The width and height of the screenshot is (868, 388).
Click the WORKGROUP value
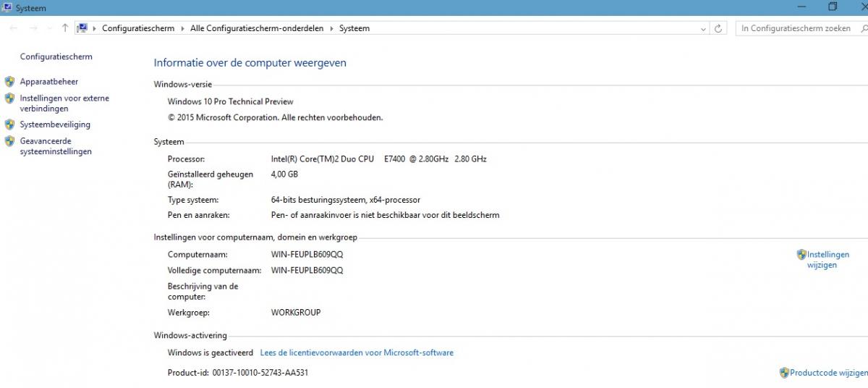[296, 313]
